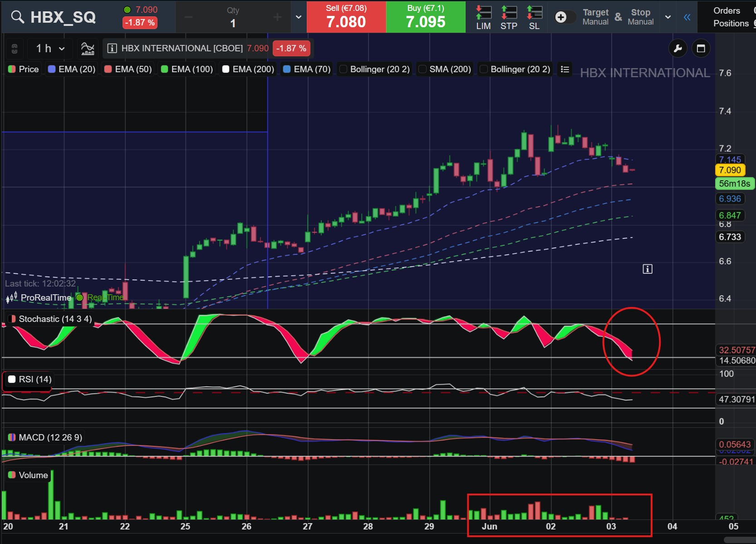Screen dimensions: 756x544
Task: Open the Orders tab
Action: (727, 10)
